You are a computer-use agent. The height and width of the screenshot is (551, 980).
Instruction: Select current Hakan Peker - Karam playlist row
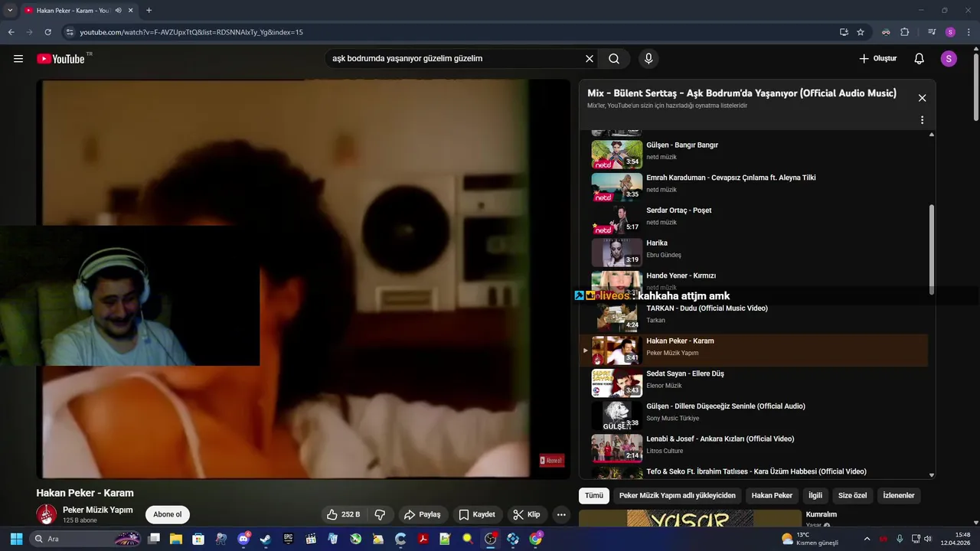(x=754, y=350)
